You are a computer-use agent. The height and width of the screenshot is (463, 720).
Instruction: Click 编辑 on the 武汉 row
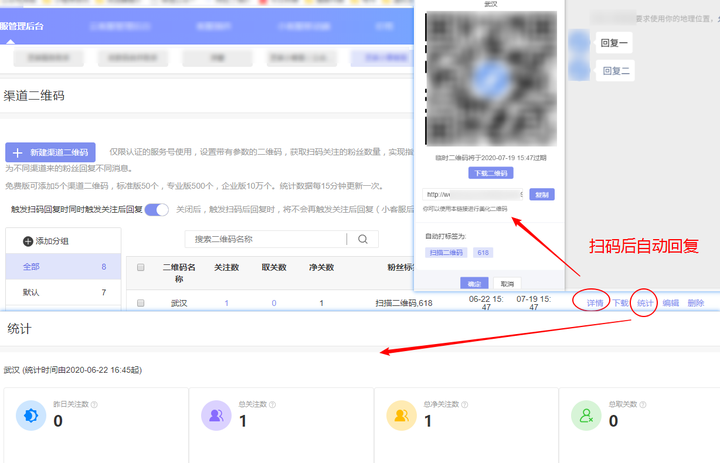(670, 303)
